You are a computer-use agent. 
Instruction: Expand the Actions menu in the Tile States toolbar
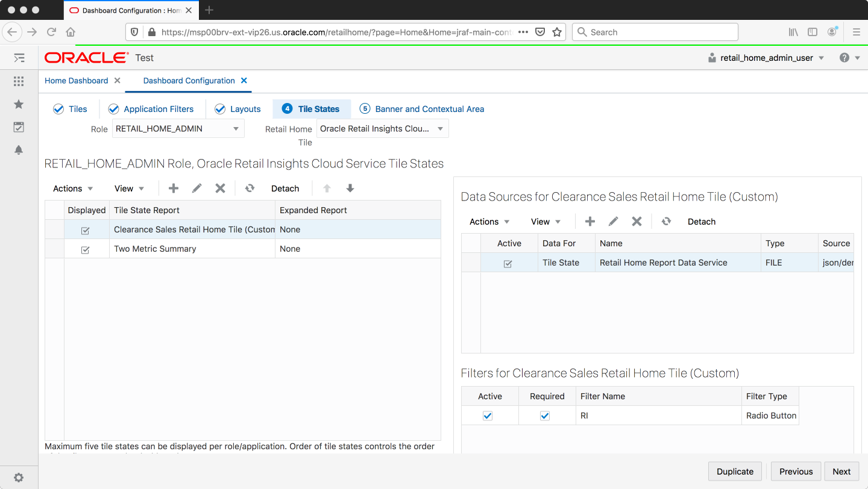click(x=72, y=188)
